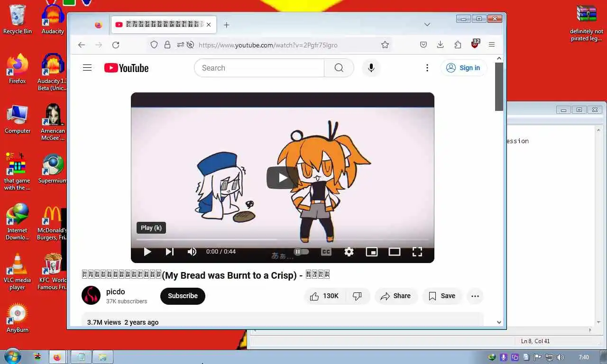Click the Sign in button
Viewport: 607px width, 364px height.
point(464,68)
